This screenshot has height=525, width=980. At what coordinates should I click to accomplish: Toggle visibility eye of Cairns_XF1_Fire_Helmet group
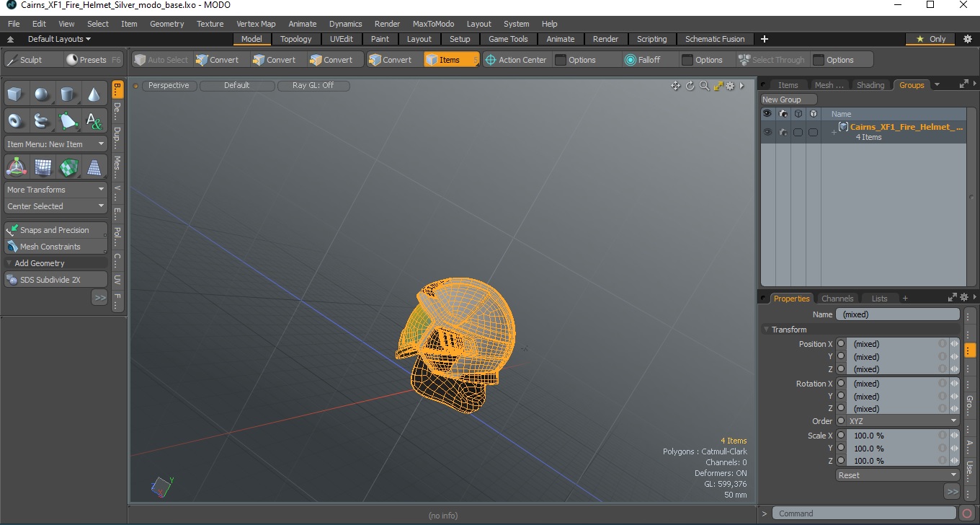click(767, 132)
